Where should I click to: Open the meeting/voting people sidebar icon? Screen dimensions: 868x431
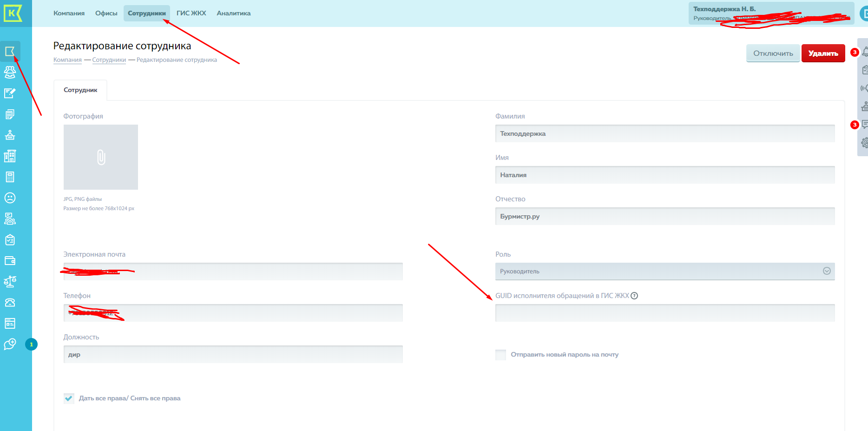point(10,219)
